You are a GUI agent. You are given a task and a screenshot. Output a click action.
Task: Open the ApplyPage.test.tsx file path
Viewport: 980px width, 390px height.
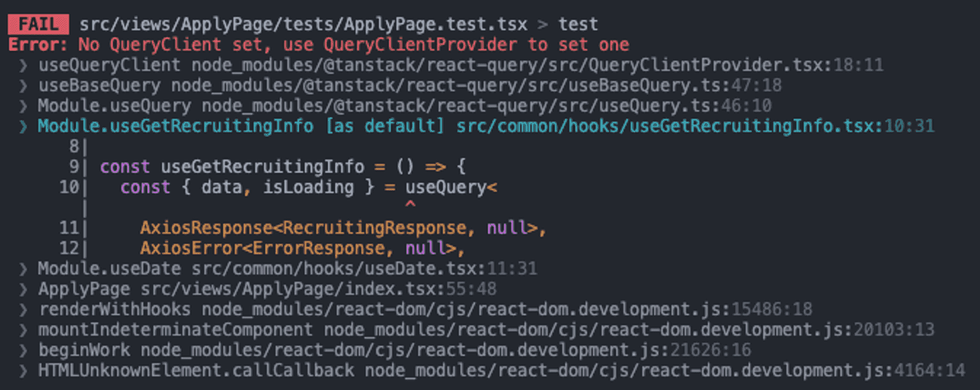pyautogui.click(x=303, y=25)
